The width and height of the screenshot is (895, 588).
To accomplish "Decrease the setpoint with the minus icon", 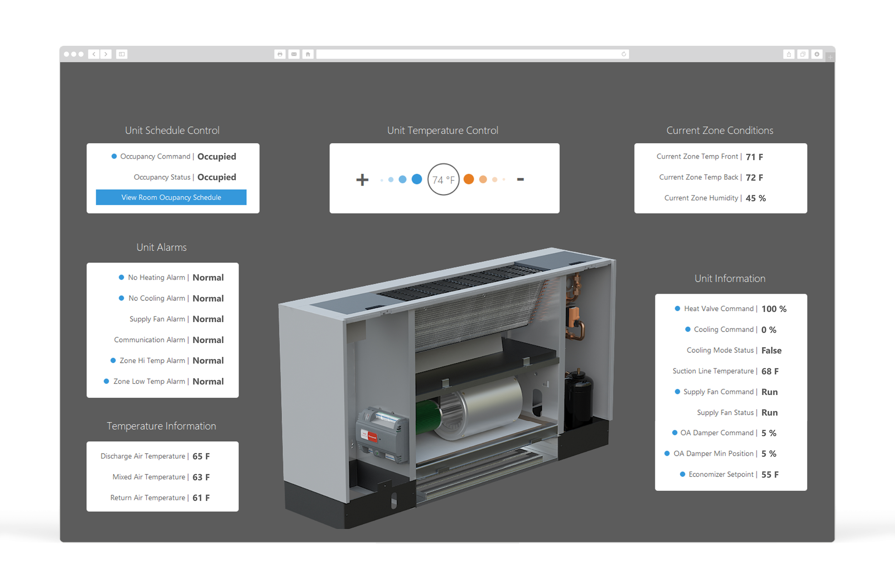I will (520, 179).
